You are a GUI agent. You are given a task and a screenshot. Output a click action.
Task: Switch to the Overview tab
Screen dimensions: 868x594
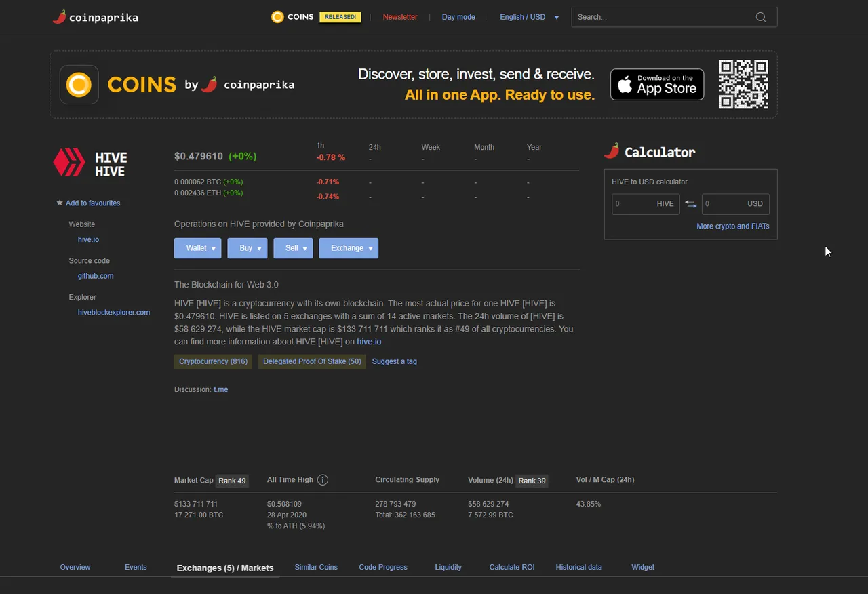[75, 567]
